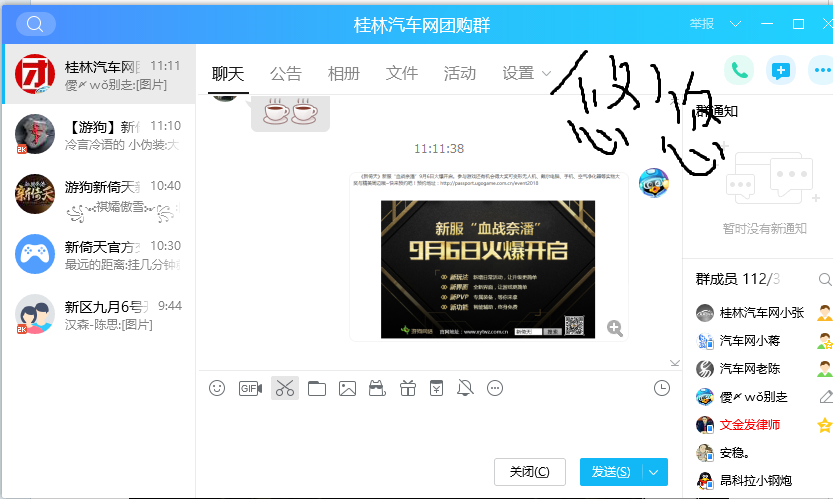Click the 发送(S) button
Image resolution: width=833 pixels, height=499 pixels.
click(x=610, y=472)
